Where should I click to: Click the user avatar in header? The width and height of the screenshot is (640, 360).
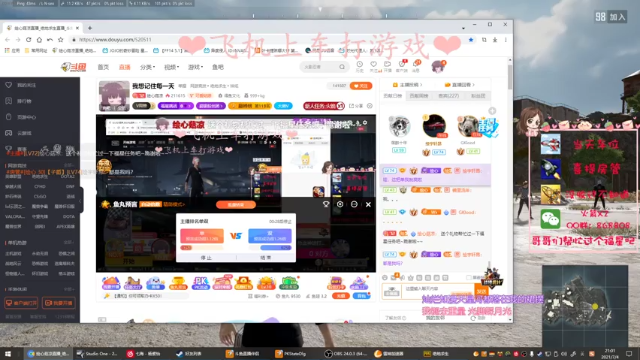pos(438,67)
